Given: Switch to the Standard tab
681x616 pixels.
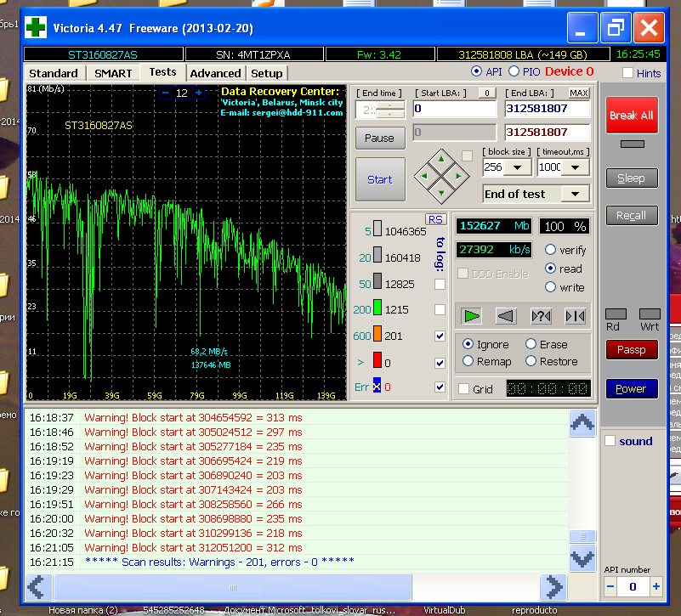Looking at the screenshot, I should (x=54, y=73).
